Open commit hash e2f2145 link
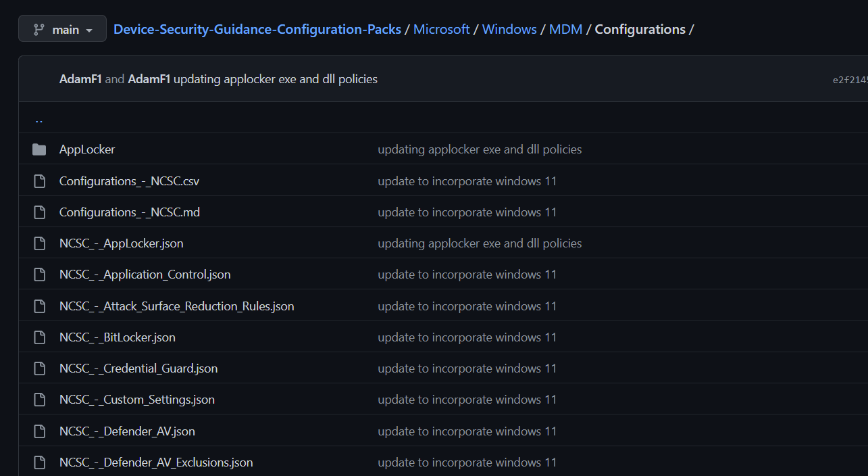868x476 pixels. click(850, 80)
